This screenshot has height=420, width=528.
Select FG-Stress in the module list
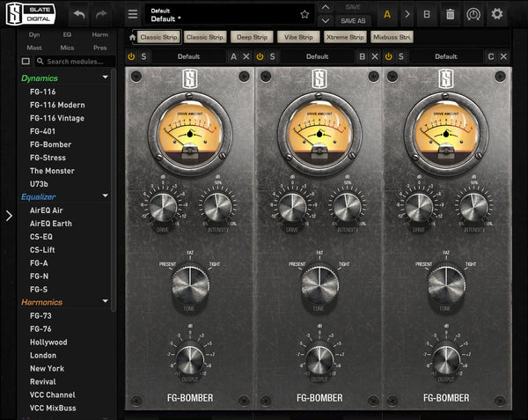click(48, 158)
